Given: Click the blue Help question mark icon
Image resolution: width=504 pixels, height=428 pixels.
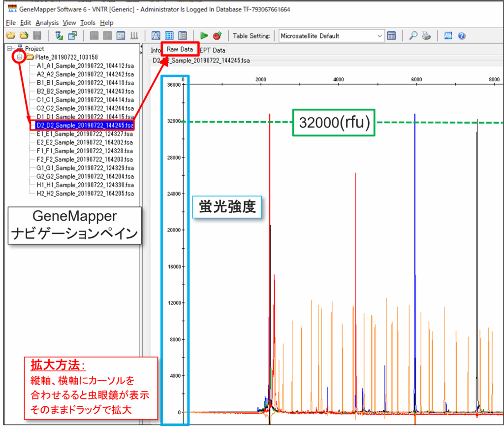Looking at the screenshot, I should point(461,36).
